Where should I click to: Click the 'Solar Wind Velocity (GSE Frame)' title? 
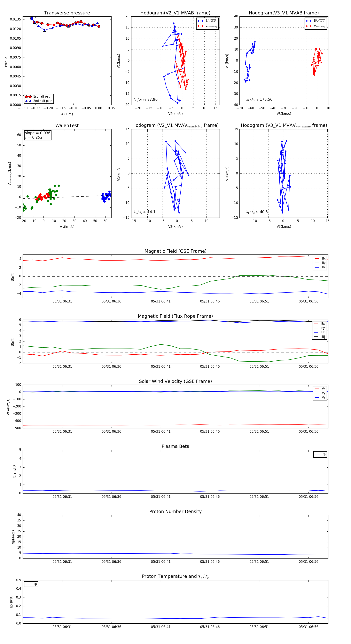[175, 381]
